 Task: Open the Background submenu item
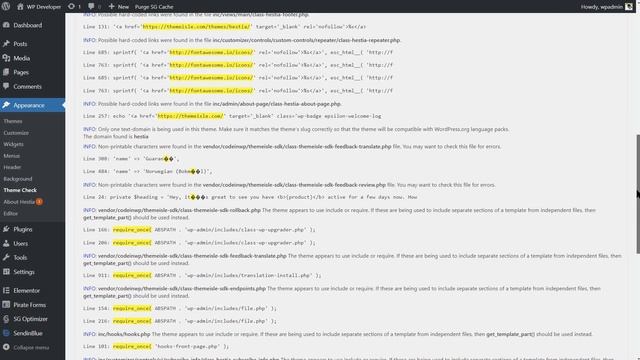18,179
